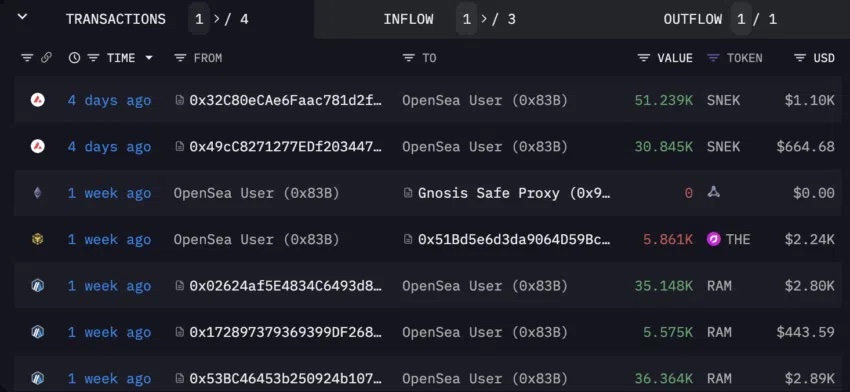Open the 0x51Bd5e6d3da9064D59Bc address link
This screenshot has width=850, height=392.
tap(514, 239)
